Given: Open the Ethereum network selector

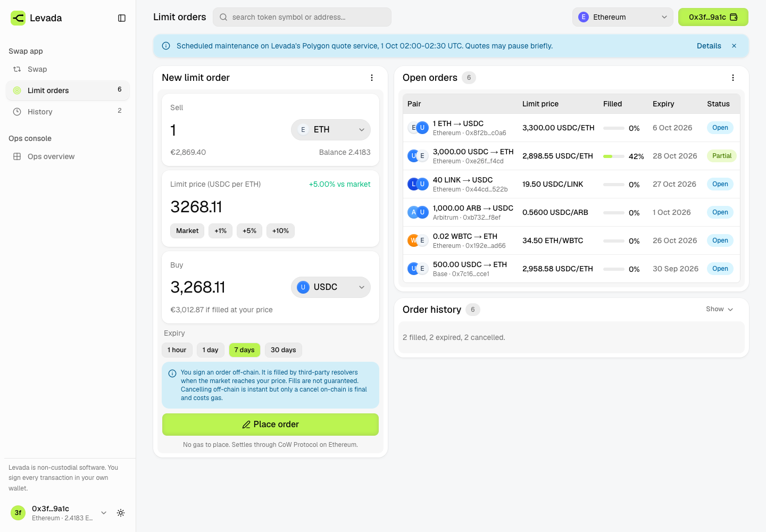Looking at the screenshot, I should point(623,17).
